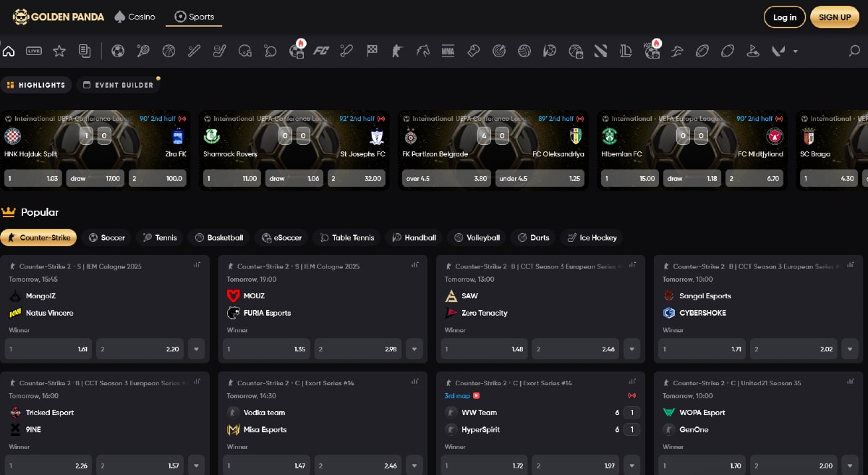Select the table tennis paddle icon
The image size is (868, 475).
click(271, 51)
